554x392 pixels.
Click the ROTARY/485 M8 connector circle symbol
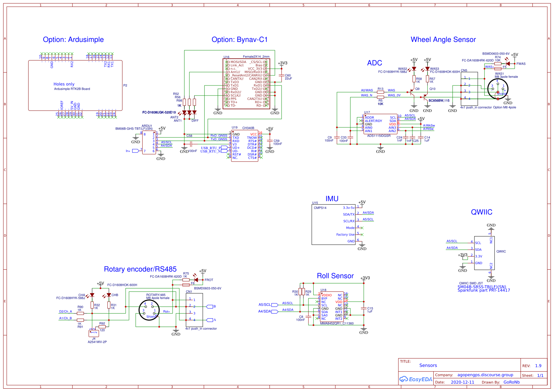149,310
